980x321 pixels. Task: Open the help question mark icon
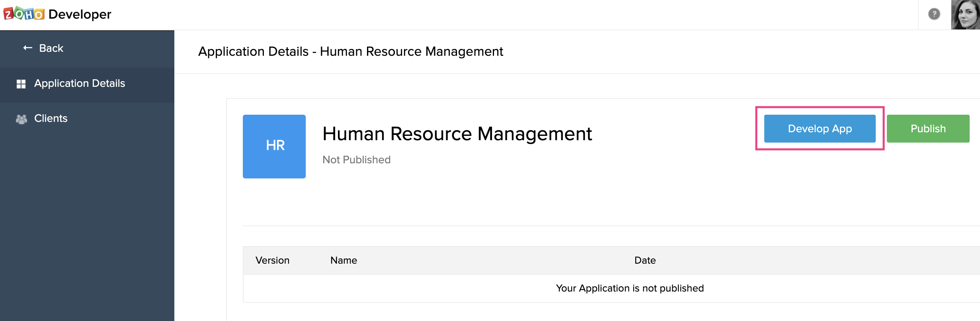click(934, 14)
